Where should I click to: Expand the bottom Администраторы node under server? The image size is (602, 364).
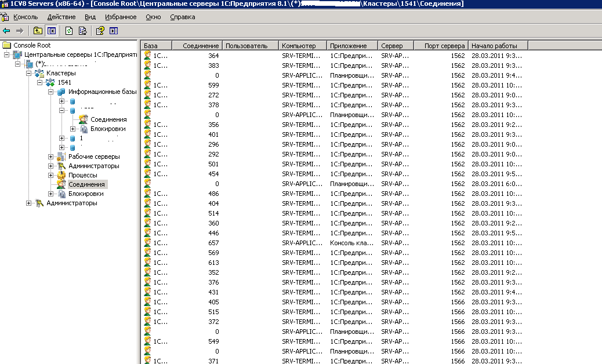pyautogui.click(x=28, y=203)
